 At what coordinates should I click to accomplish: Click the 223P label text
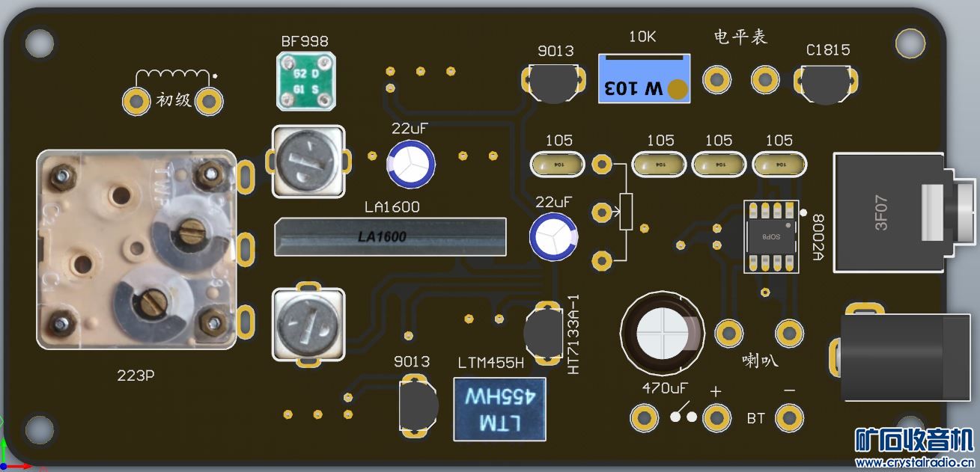tap(136, 376)
